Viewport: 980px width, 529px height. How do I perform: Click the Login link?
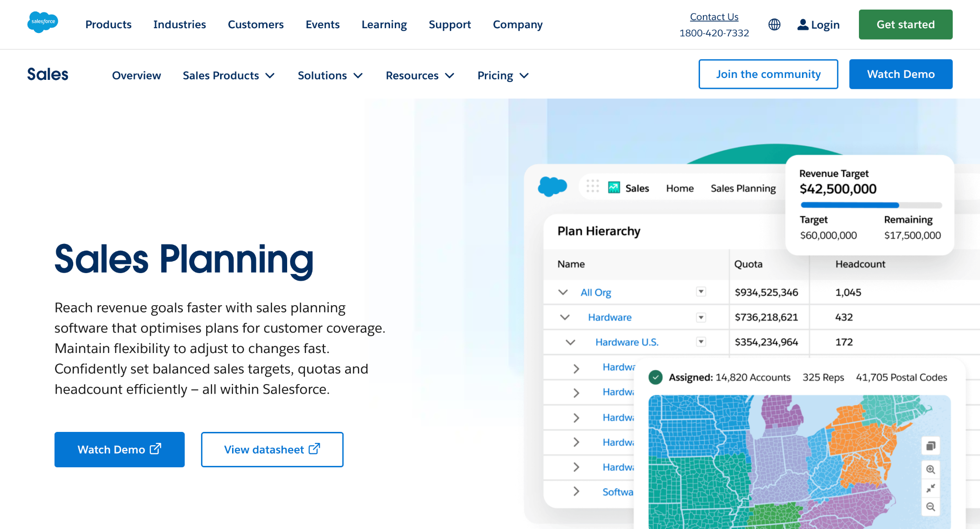(x=825, y=24)
